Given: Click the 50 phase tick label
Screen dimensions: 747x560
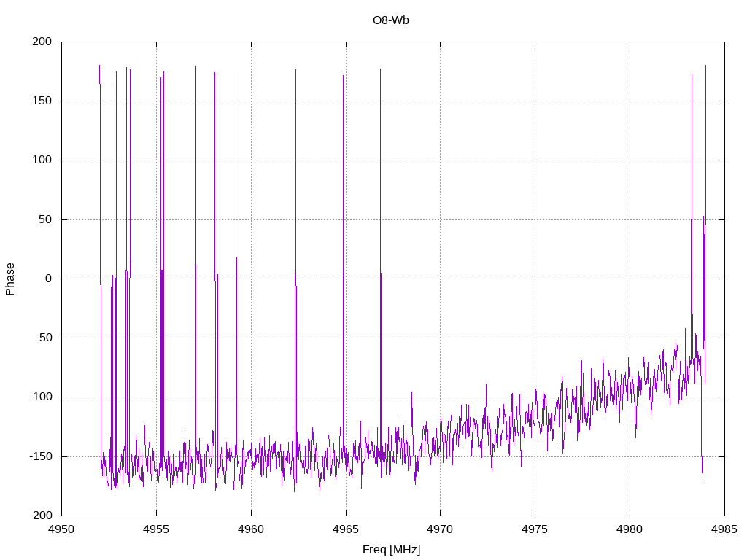Looking at the screenshot, I should click(45, 219).
